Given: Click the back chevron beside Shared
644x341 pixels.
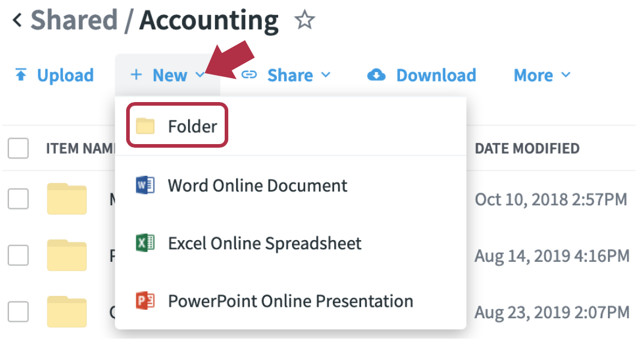Looking at the screenshot, I should [17, 20].
